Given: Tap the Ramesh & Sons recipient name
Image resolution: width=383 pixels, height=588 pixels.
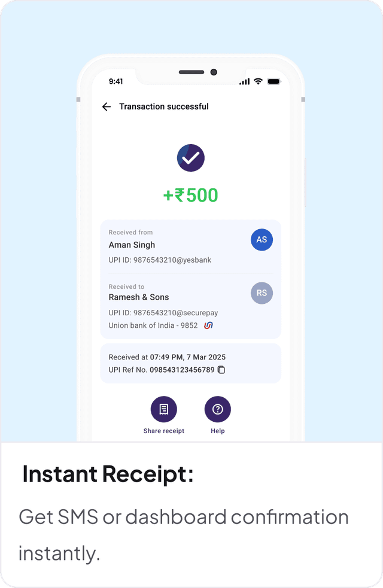Looking at the screenshot, I should (139, 297).
